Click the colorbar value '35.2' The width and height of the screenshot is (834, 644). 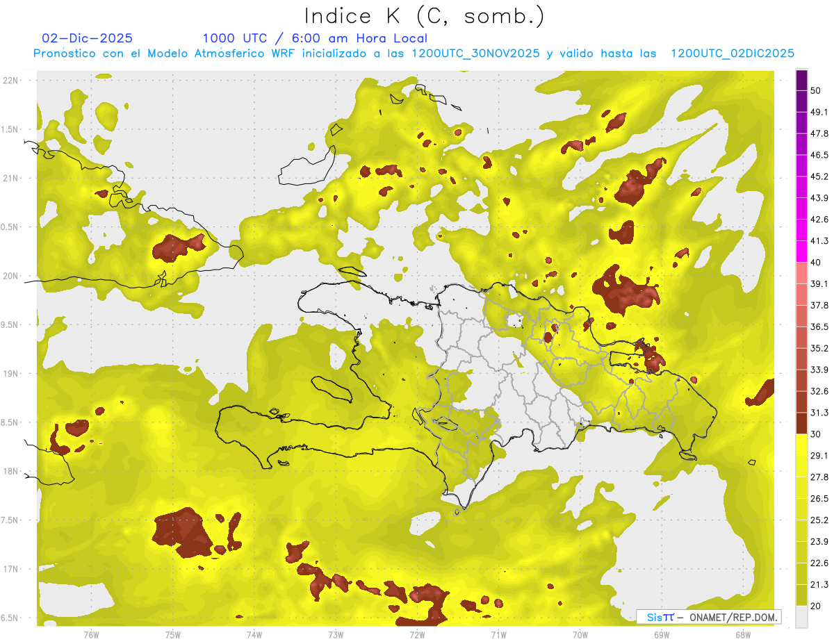(x=820, y=348)
